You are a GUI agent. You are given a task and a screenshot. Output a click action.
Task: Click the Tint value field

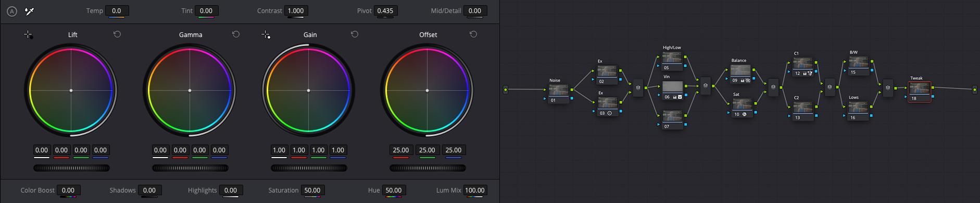coord(206,10)
